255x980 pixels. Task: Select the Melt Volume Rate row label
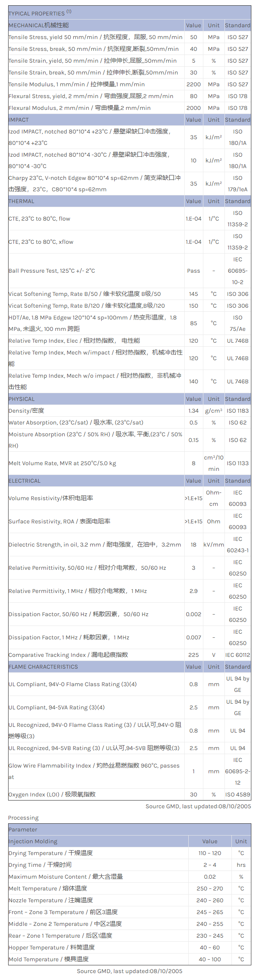(62, 463)
